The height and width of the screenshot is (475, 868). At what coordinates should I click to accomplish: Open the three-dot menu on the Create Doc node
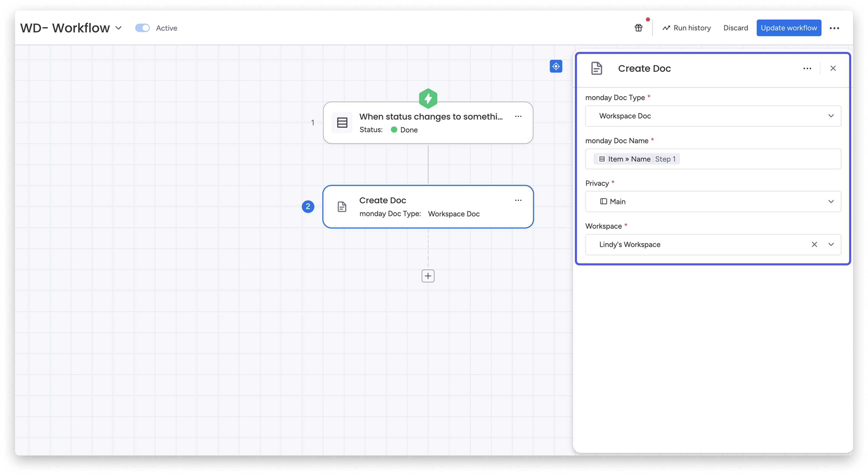point(518,200)
